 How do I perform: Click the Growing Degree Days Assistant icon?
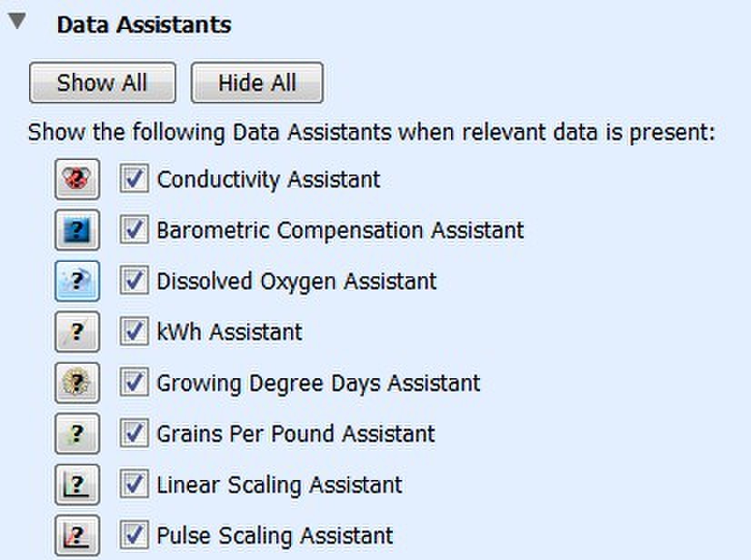coord(76,383)
